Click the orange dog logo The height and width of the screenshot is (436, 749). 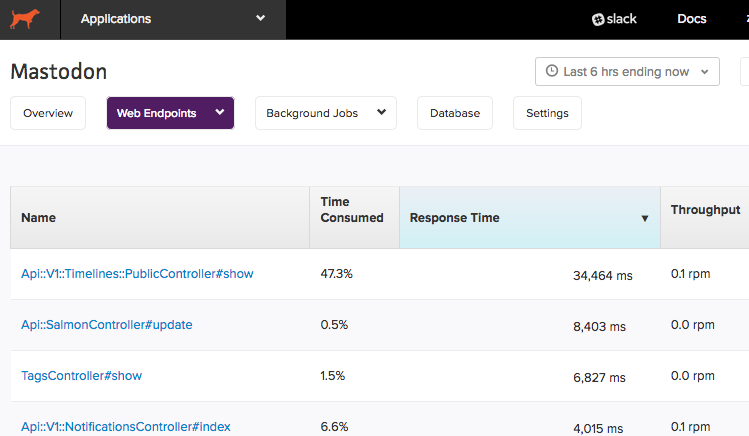coord(25,19)
